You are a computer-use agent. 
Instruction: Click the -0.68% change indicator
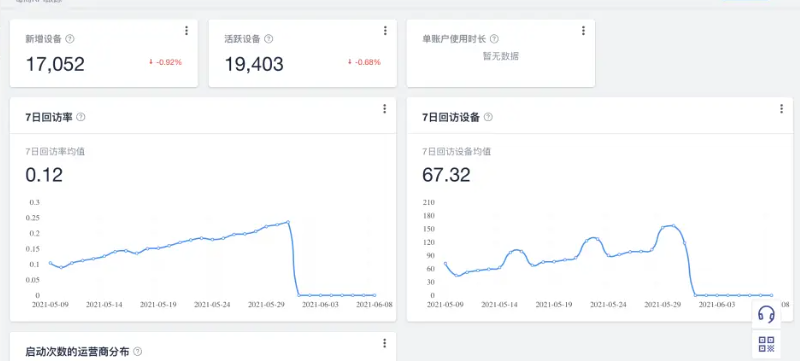[364, 62]
